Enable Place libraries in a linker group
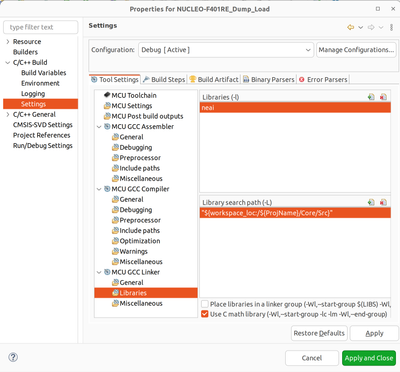This screenshot has width=400, height=372. pos(205,304)
